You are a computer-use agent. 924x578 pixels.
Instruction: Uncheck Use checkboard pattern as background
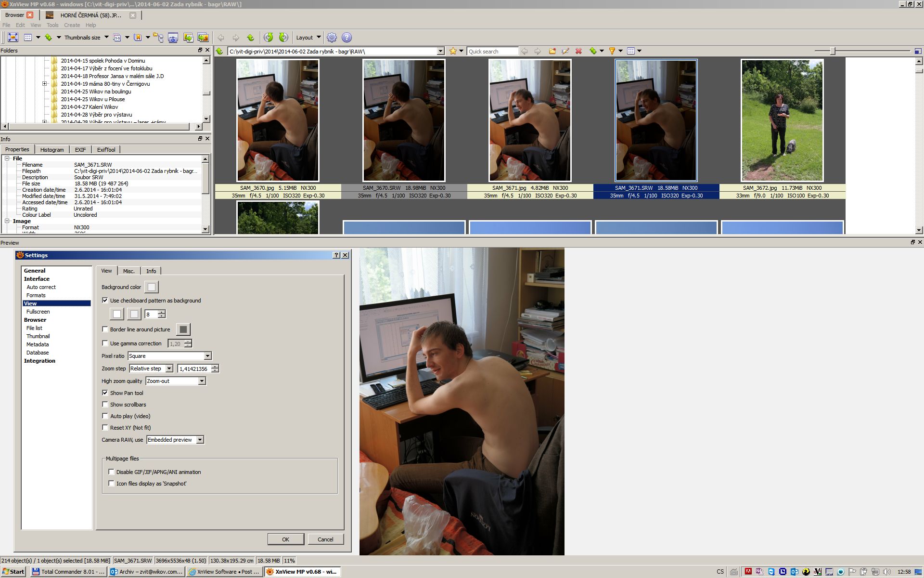[x=105, y=301]
